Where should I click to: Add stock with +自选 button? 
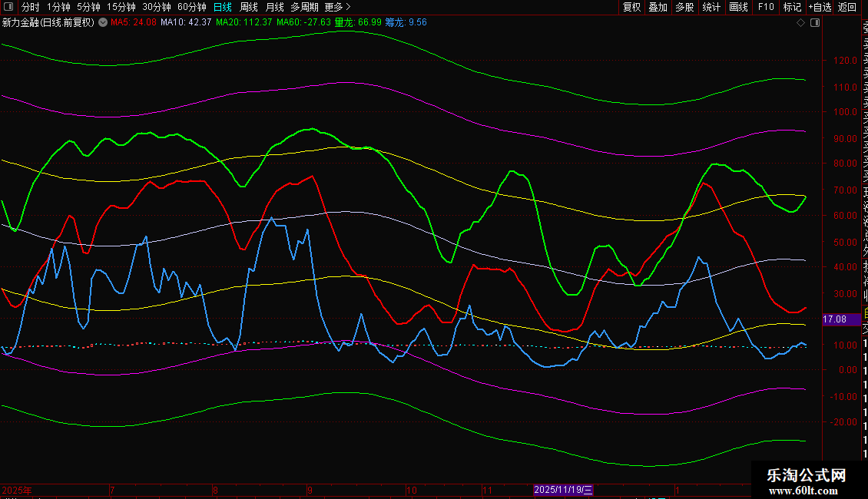click(x=820, y=7)
